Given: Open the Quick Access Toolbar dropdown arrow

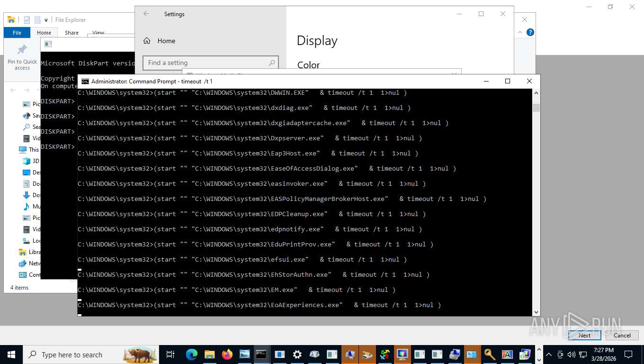Looking at the screenshot, I should (x=46, y=20).
